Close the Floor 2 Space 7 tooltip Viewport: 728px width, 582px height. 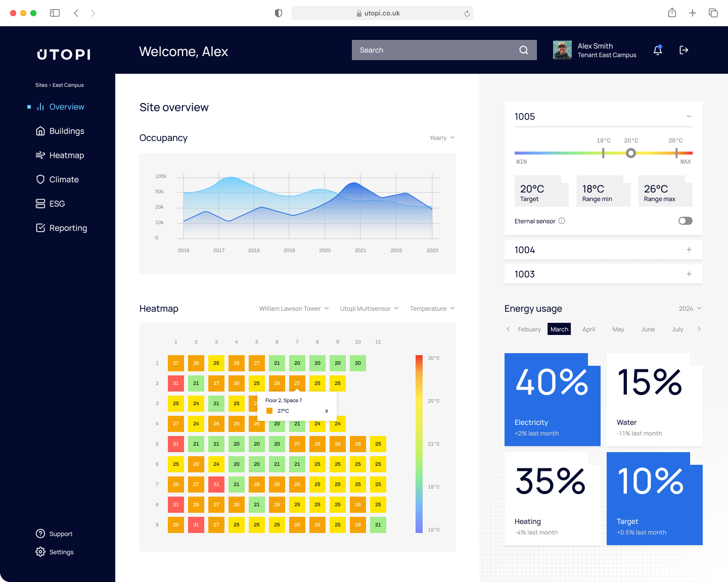[x=327, y=411]
